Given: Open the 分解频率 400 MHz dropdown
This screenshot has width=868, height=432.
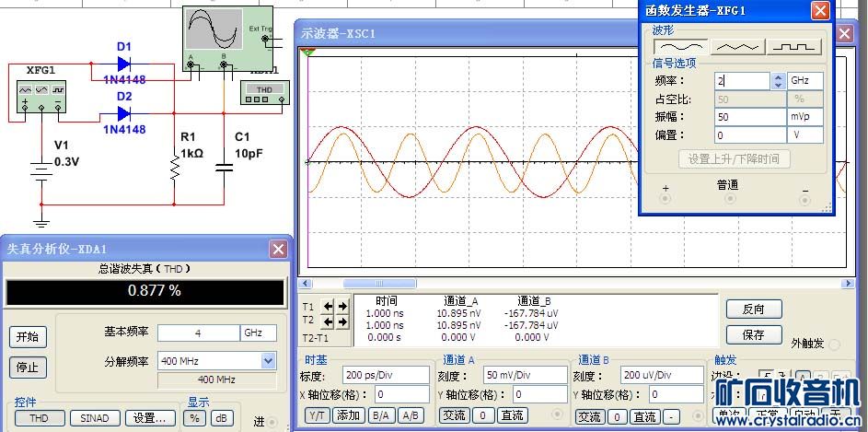Looking at the screenshot, I should click(268, 361).
